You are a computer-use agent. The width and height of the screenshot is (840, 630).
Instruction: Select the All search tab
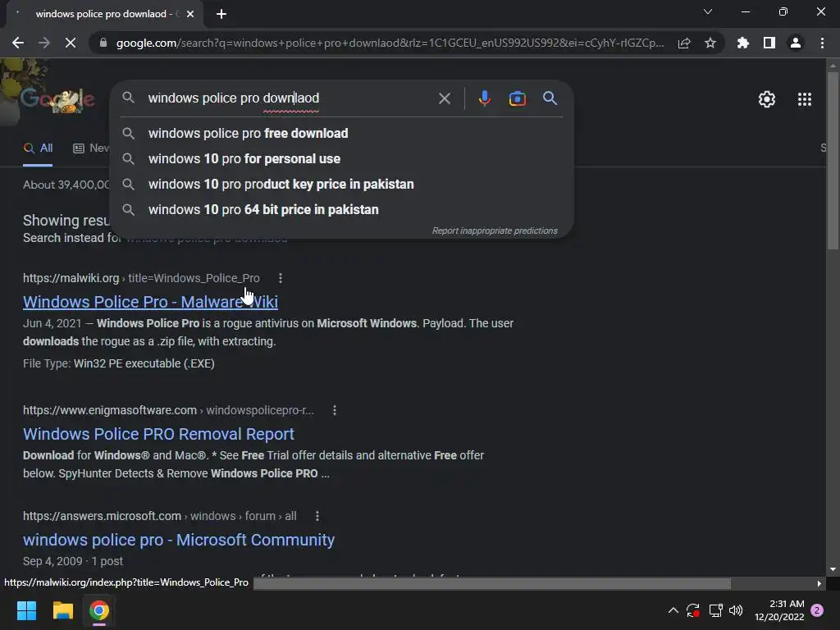(38, 148)
